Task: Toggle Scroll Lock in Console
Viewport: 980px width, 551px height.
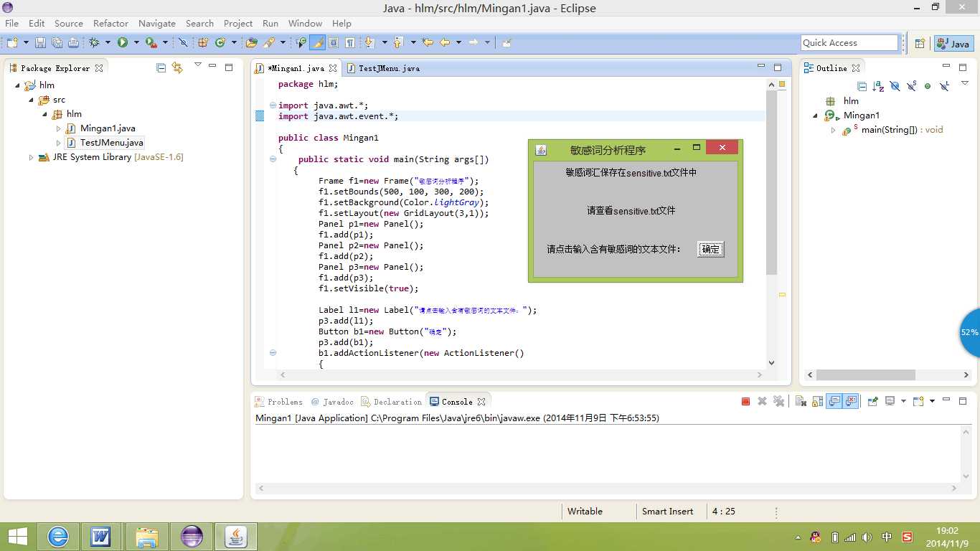Action: [x=817, y=402]
